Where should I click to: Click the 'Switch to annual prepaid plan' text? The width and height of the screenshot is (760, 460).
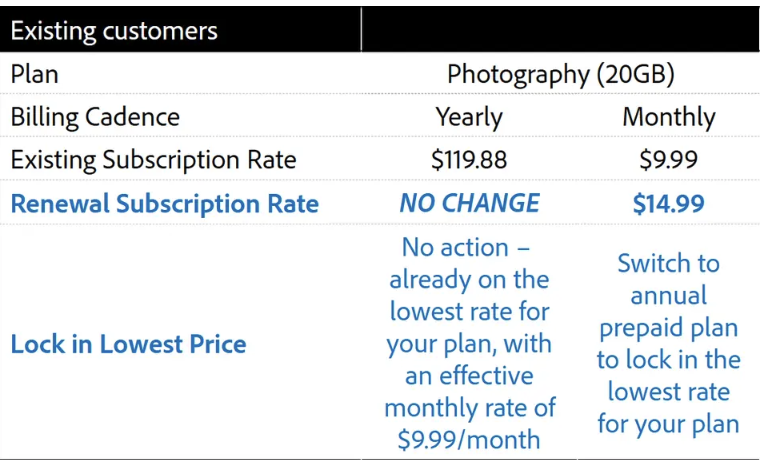click(x=669, y=295)
